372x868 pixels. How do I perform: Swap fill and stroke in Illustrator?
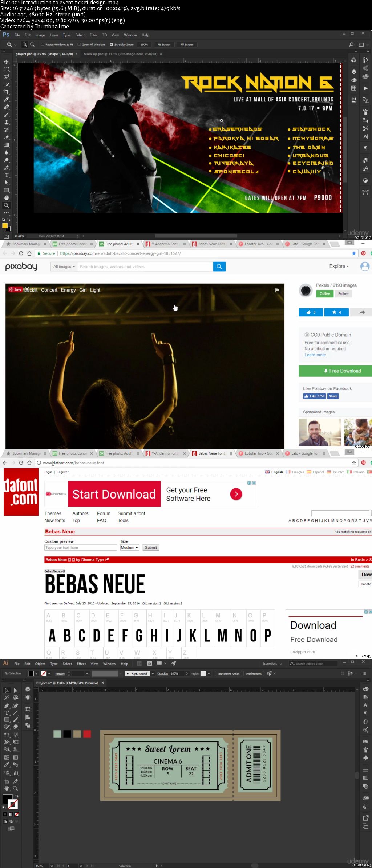[x=16, y=796]
